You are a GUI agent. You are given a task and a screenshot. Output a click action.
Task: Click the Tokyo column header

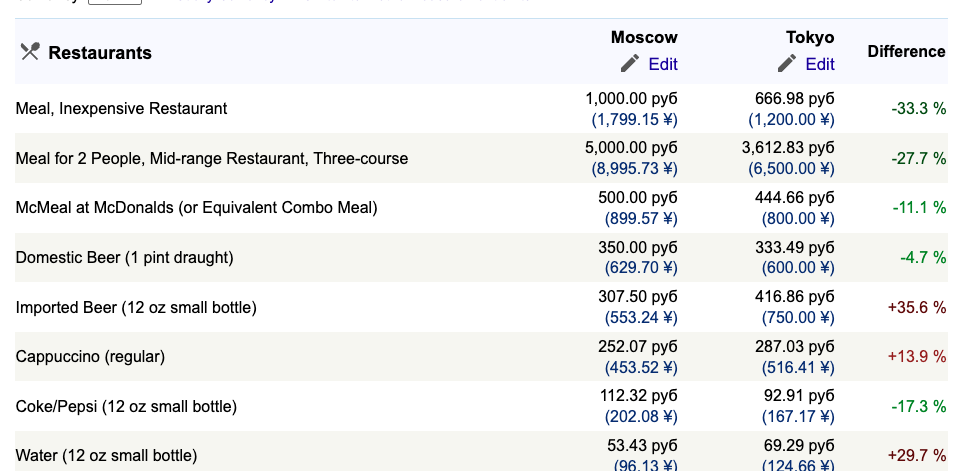(x=810, y=37)
